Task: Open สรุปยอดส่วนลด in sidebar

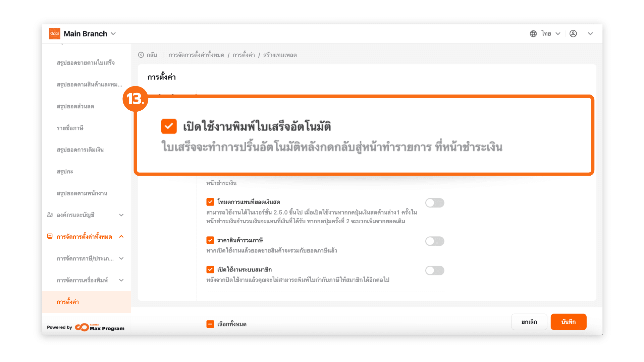Action: click(x=75, y=106)
